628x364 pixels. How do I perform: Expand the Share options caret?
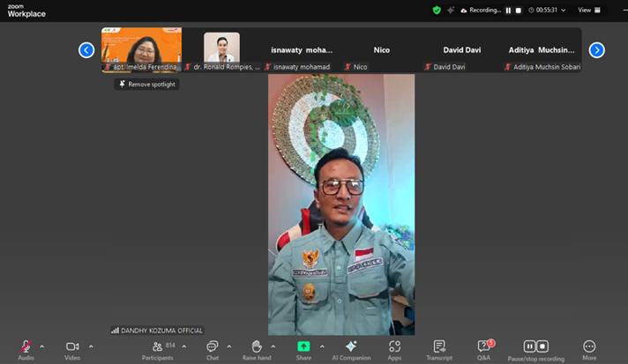(322, 346)
